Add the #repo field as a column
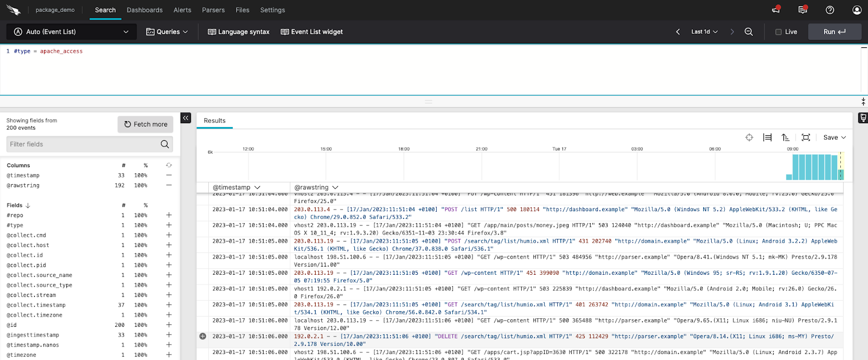Viewport: 868px width, 360px height. click(169, 216)
